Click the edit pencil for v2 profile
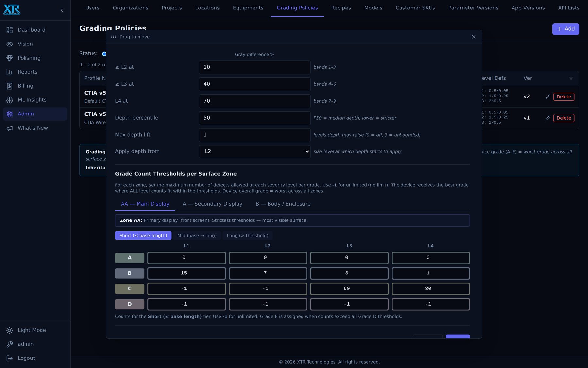Viewport: 588px width, 368px height. (x=548, y=97)
